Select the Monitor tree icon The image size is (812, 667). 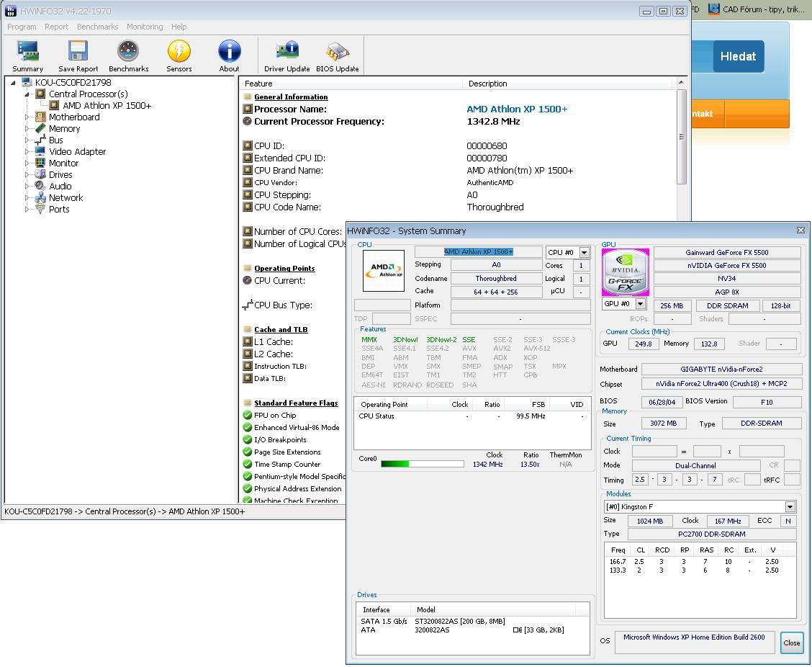tap(40, 163)
